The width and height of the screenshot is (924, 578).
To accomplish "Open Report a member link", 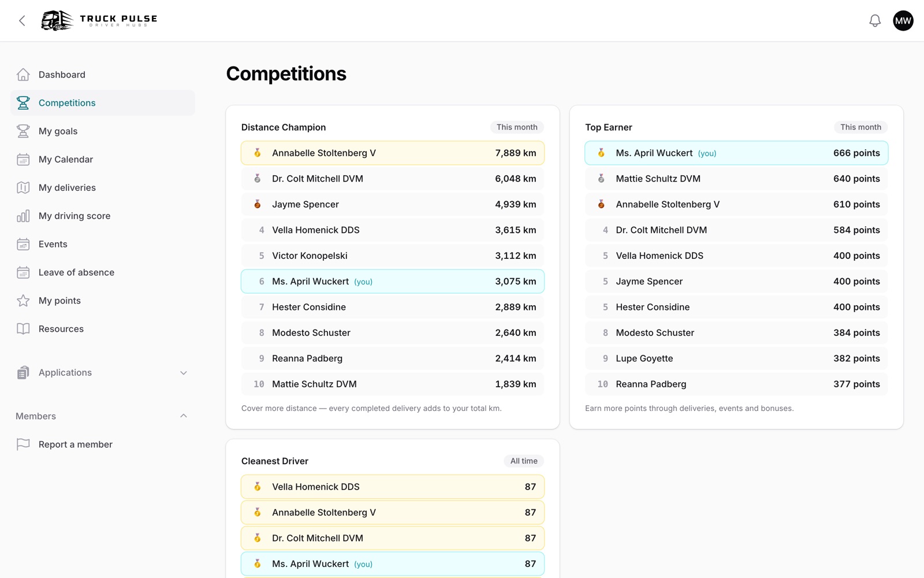I will pos(103,444).
